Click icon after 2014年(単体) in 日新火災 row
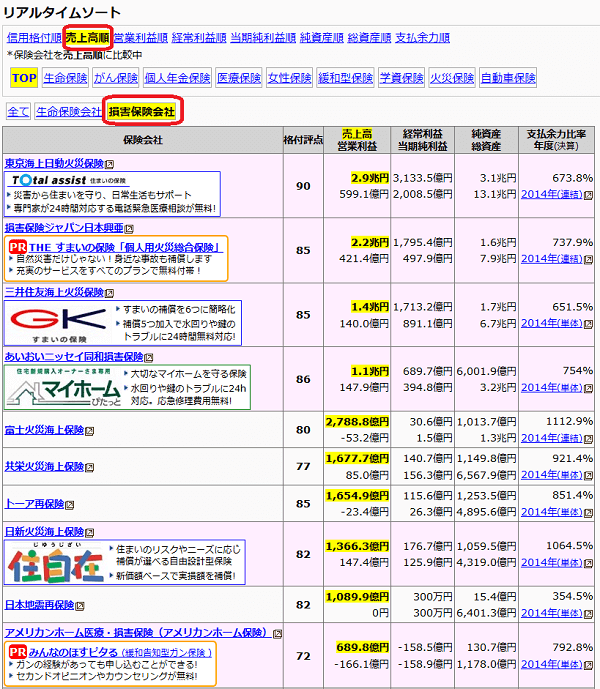This screenshot has width=600, height=689. point(588,563)
